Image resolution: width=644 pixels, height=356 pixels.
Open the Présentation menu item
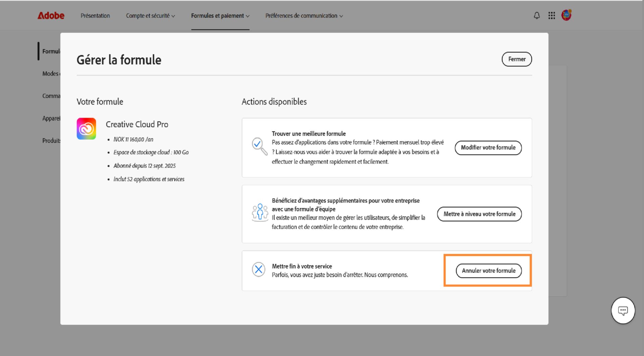[95, 15]
